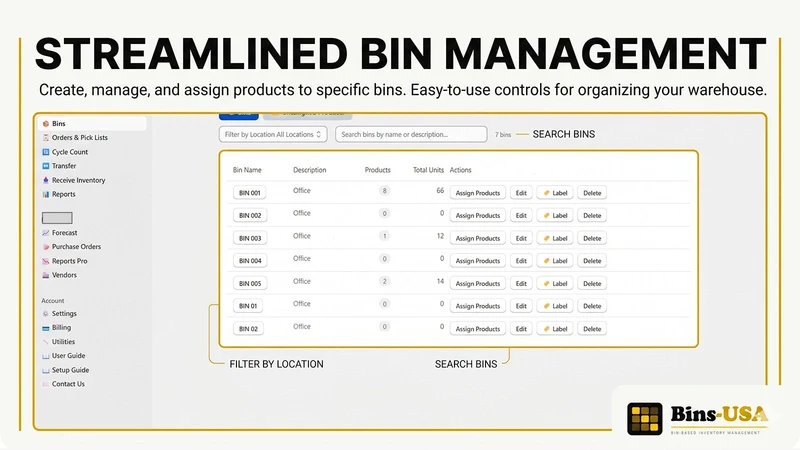Open Filter by Location dropdown
Viewport: 800px width, 450px height.
273,134
